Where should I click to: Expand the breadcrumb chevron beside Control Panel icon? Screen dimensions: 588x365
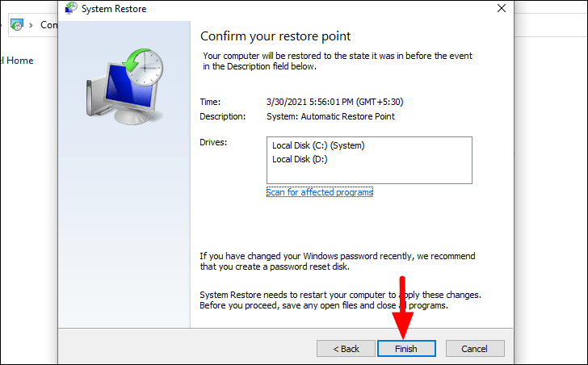click(x=31, y=25)
